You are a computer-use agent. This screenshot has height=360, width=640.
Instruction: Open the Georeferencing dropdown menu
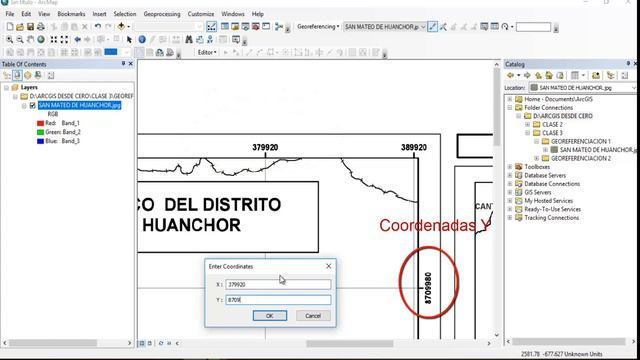pos(318,27)
